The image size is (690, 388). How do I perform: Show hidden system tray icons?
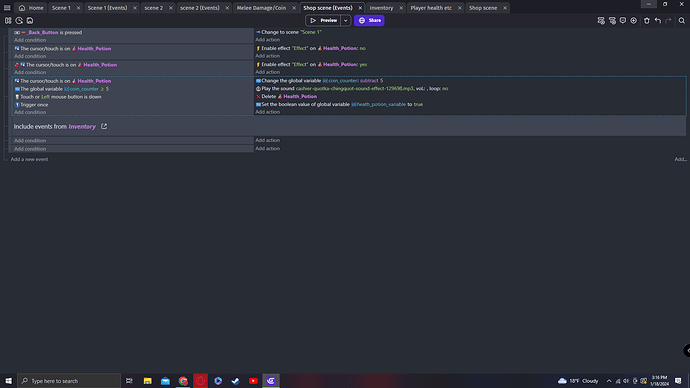tap(609, 381)
